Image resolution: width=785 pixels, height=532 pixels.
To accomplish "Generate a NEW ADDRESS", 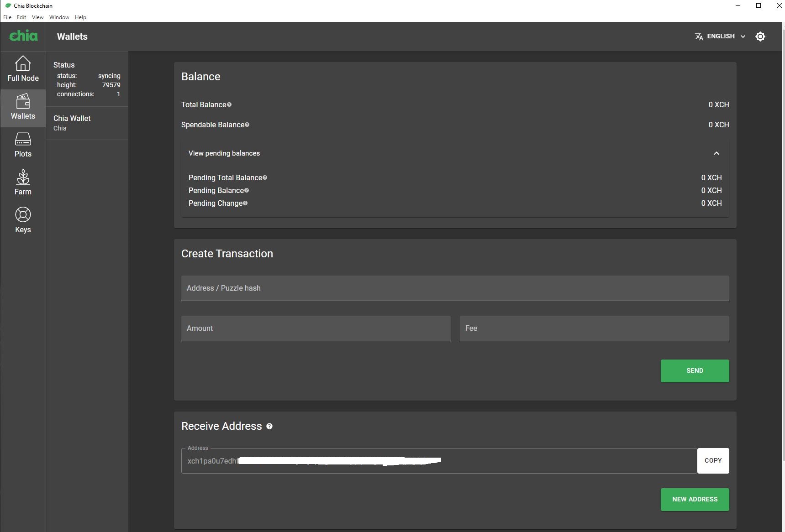I will [694, 500].
